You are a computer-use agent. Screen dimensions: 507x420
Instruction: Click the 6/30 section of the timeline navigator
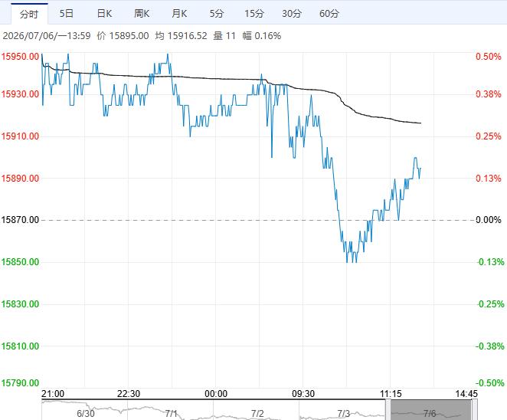pyautogui.click(x=85, y=413)
